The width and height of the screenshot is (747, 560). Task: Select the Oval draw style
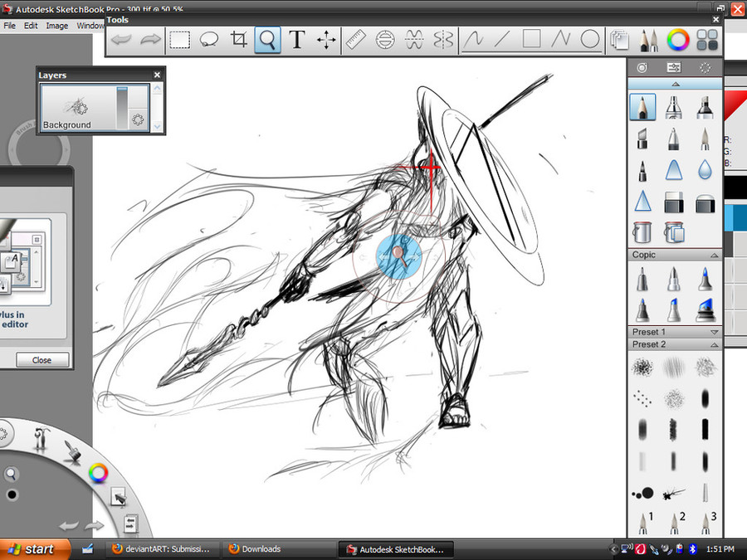pyautogui.click(x=590, y=39)
